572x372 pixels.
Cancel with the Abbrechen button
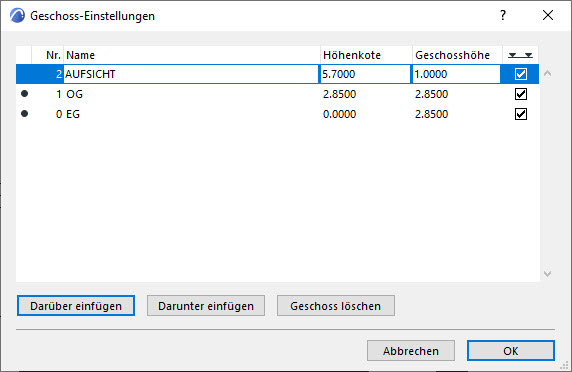[411, 351]
